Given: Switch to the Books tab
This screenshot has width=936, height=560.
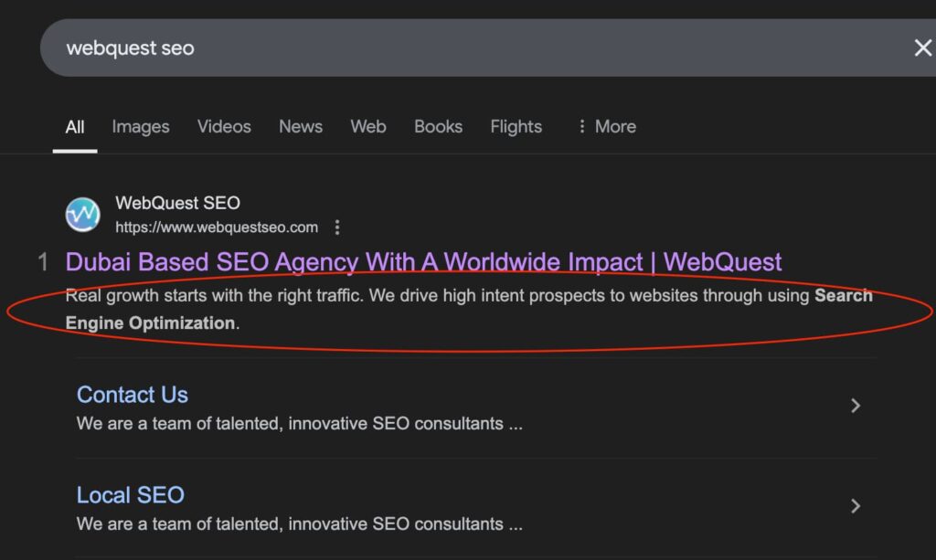Looking at the screenshot, I should [x=438, y=126].
